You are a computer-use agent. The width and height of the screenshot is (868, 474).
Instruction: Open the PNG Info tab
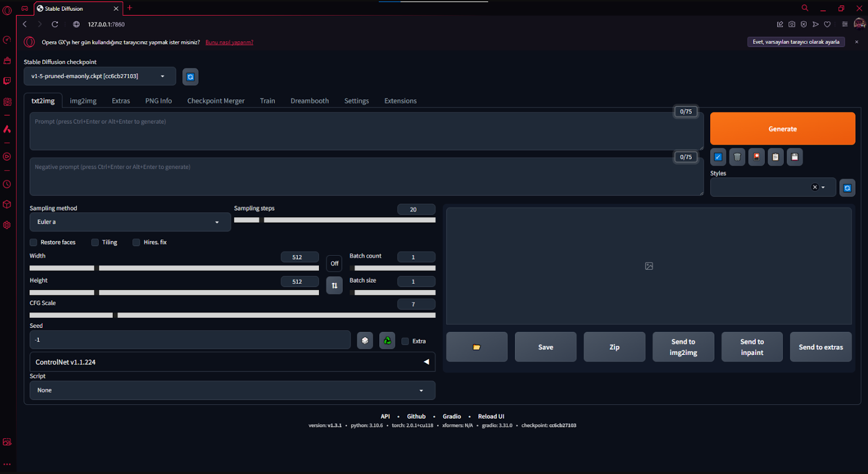[158, 101]
